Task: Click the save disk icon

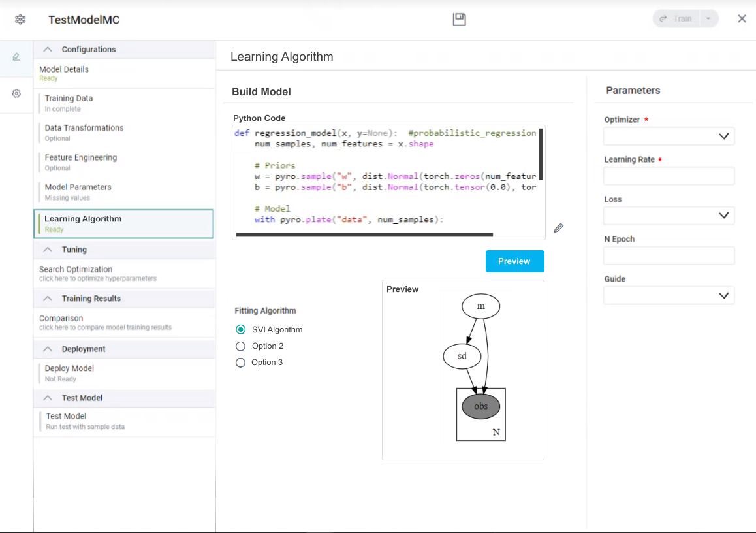Action: click(x=459, y=19)
